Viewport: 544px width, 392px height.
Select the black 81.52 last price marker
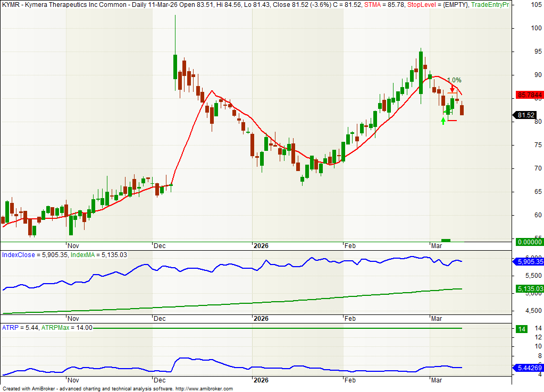click(526, 115)
